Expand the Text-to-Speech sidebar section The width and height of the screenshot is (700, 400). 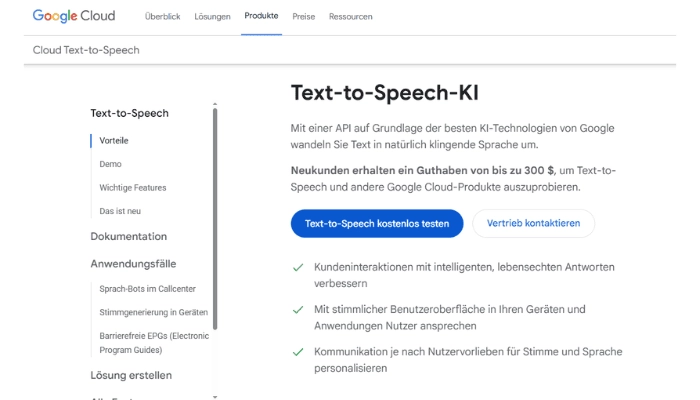129,113
